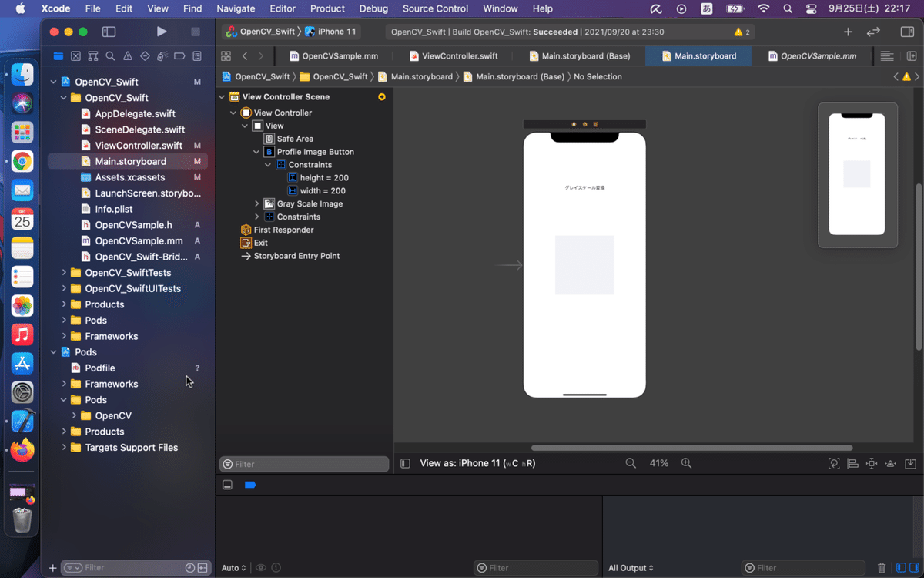Screen dimensions: 924x578
Task: Select AppDelegate.swift in navigator
Action: (134, 113)
